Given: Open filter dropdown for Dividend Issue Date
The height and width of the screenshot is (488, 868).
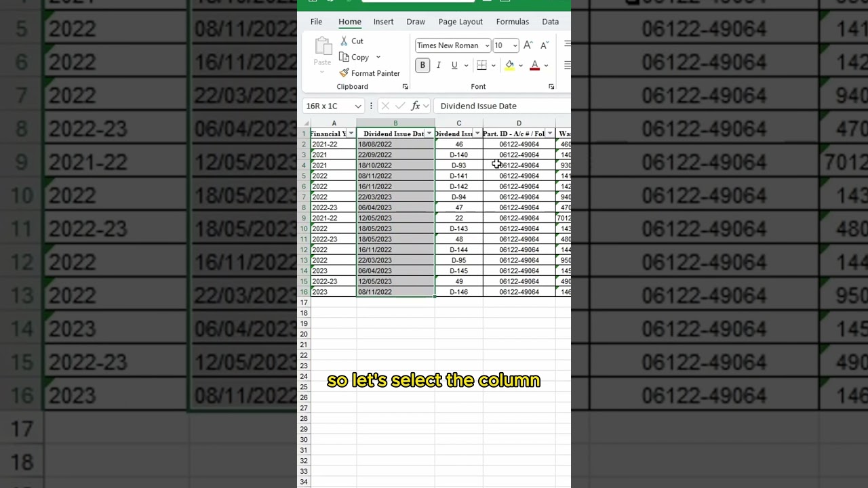Looking at the screenshot, I should pos(429,134).
